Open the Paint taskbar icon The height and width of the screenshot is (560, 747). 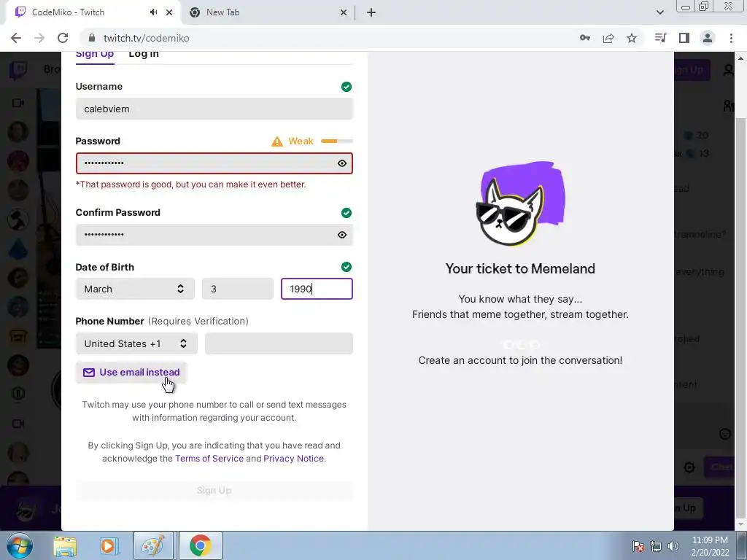(153, 545)
